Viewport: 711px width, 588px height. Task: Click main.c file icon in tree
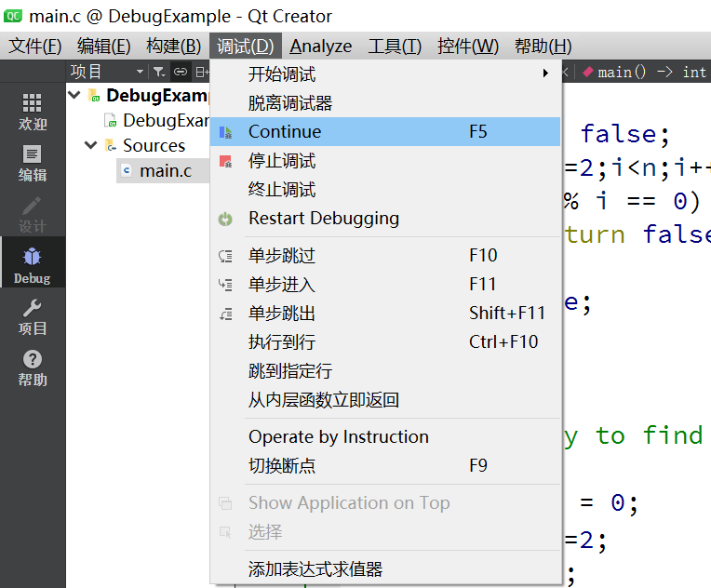(127, 170)
